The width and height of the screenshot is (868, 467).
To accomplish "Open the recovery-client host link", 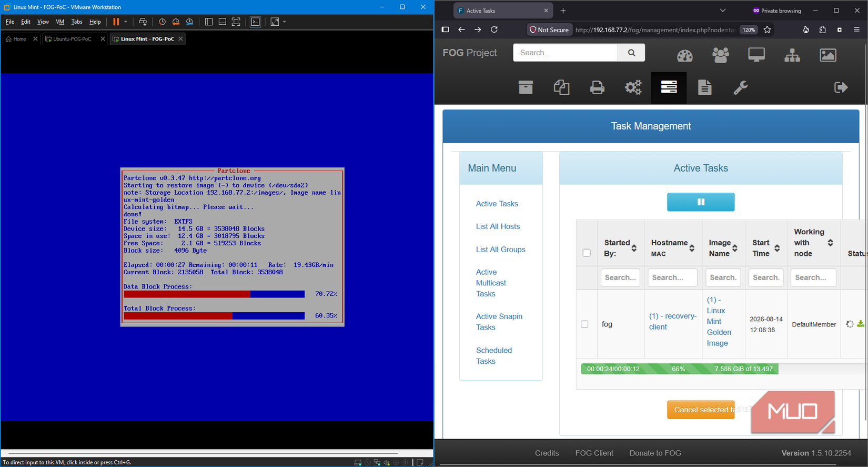I will pyautogui.click(x=672, y=322).
